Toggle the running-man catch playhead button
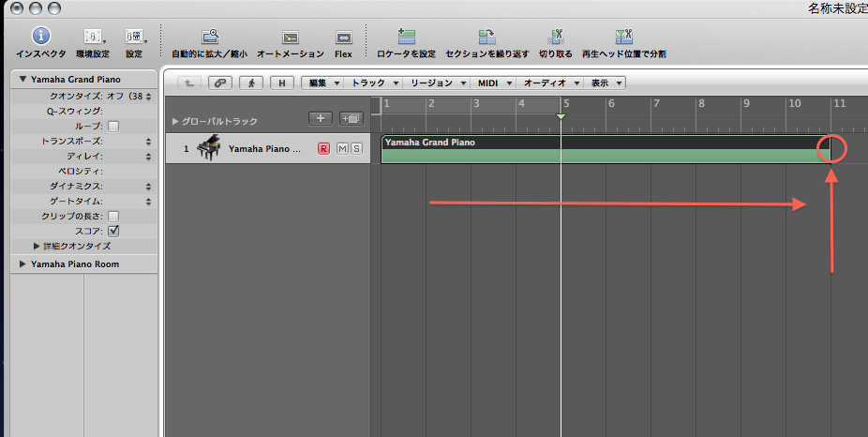Viewport: 868px width, 437px height. 251,83
